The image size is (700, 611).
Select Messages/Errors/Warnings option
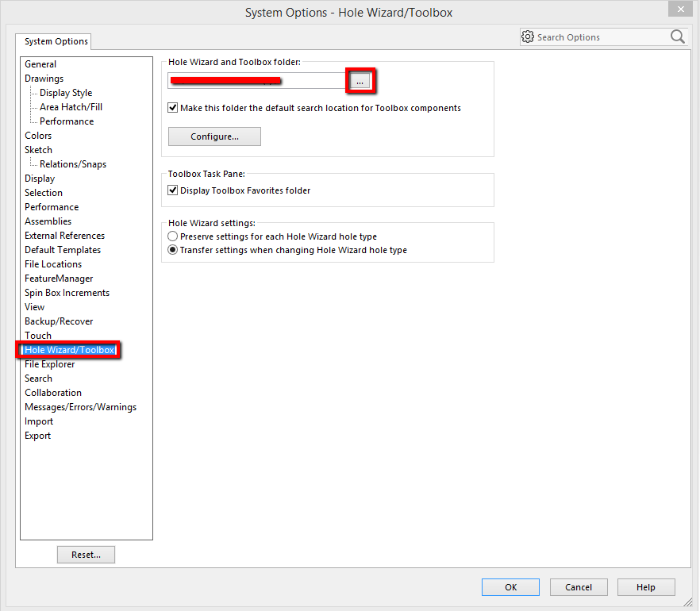81,407
